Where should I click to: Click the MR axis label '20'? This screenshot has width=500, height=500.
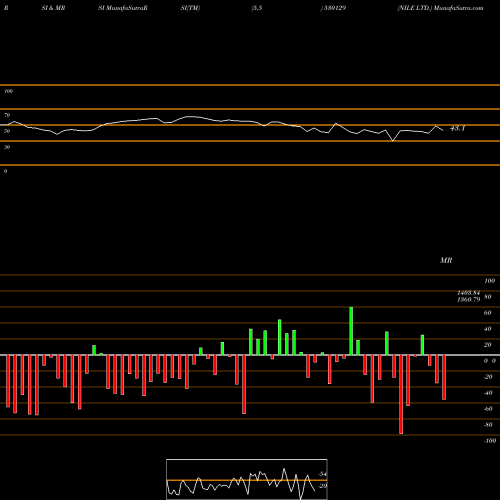[x=488, y=345]
